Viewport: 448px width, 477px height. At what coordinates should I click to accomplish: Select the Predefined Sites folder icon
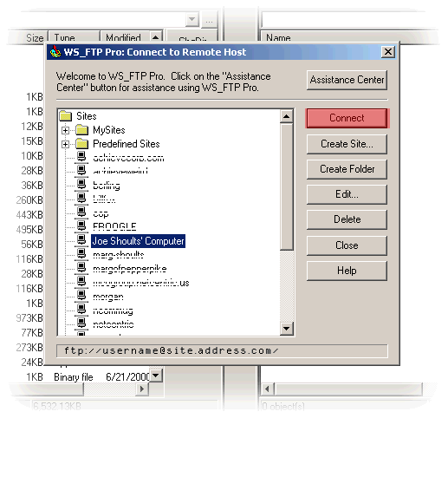point(81,144)
